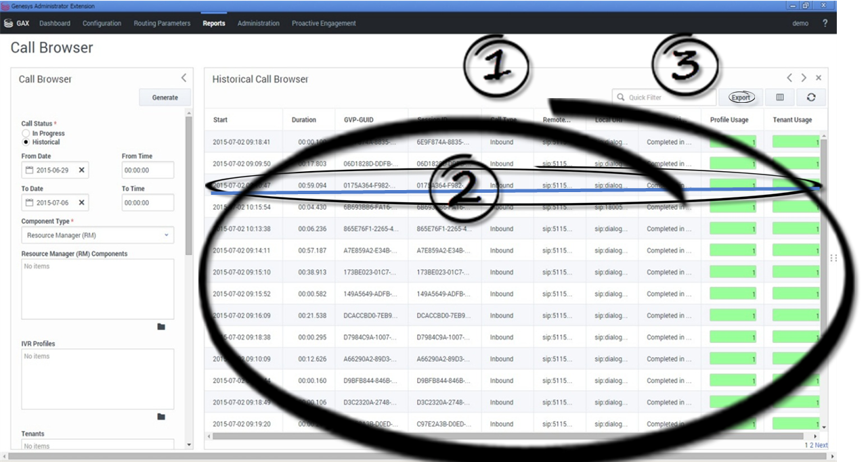The height and width of the screenshot is (462, 868).
Task: Open the Configuration menu
Action: (x=102, y=23)
